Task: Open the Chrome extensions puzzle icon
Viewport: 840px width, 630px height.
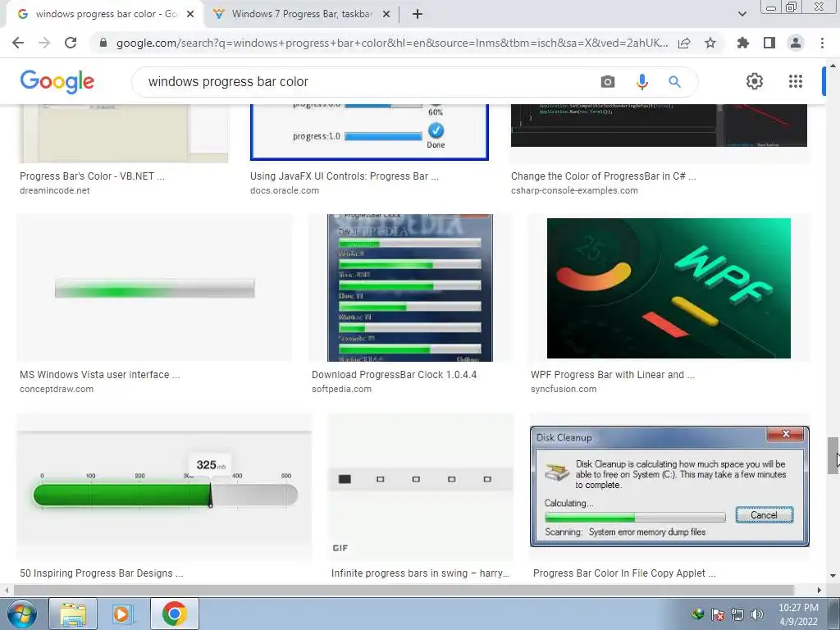Action: pos(743,43)
